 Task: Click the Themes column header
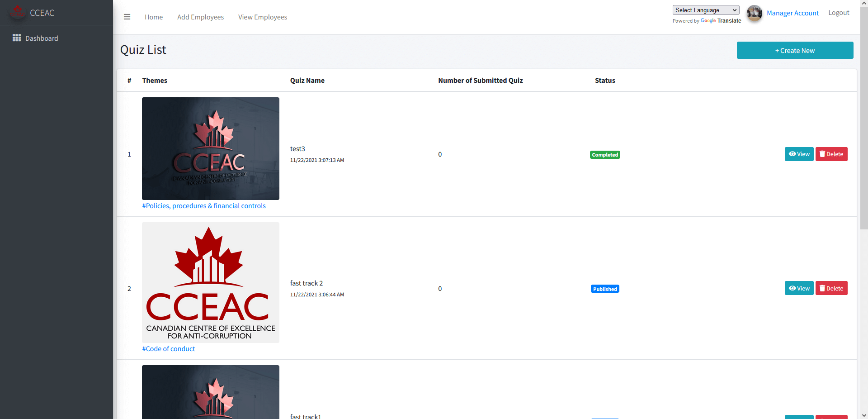pyautogui.click(x=155, y=81)
